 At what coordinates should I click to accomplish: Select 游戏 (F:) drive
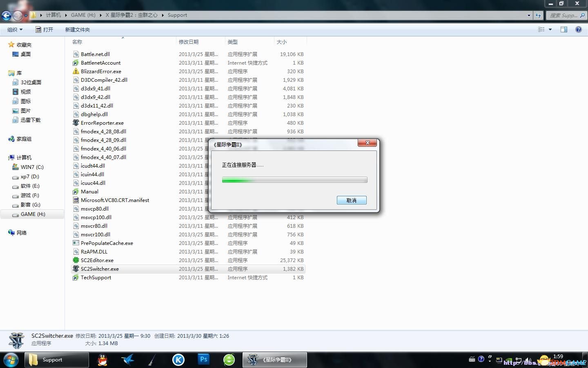click(x=30, y=195)
